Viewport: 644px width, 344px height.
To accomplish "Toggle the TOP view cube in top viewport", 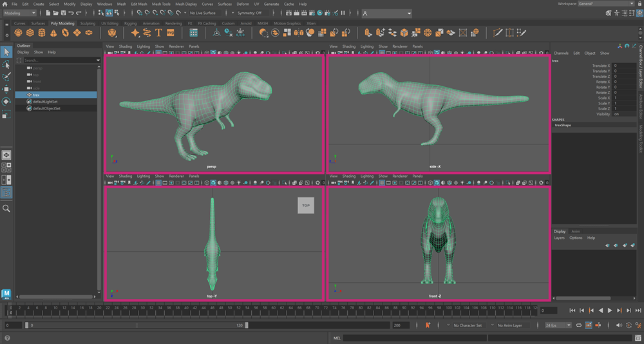I will tap(305, 205).
